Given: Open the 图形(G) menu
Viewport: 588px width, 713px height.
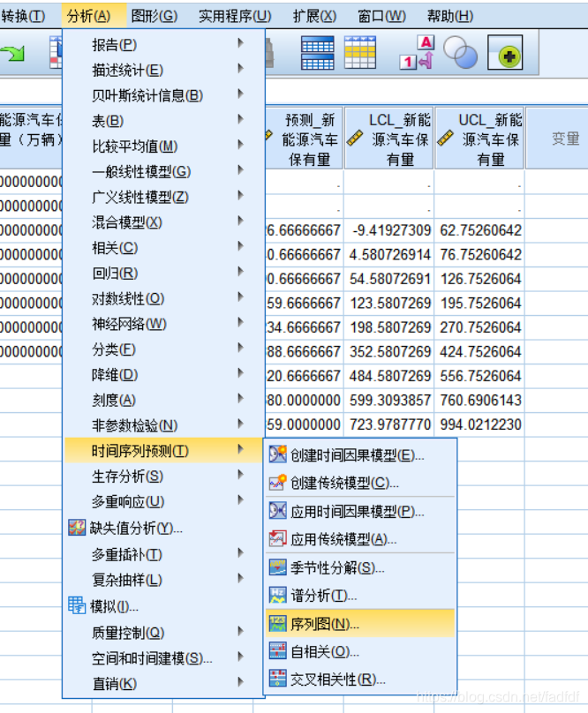Looking at the screenshot, I should [155, 16].
